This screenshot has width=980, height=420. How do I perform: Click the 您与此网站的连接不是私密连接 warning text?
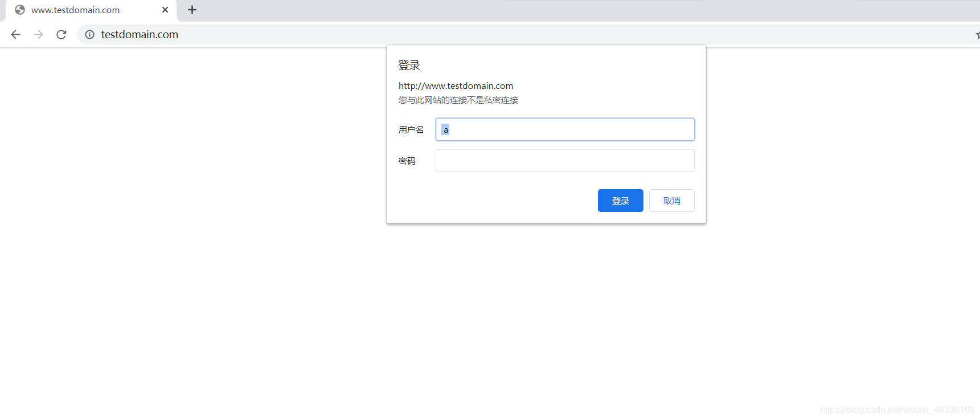458,100
